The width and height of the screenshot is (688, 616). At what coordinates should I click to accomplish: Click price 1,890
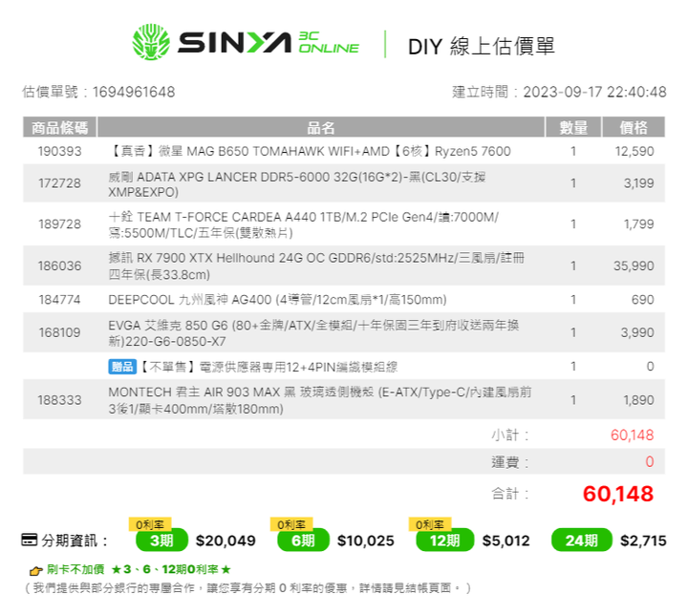[x=639, y=400]
